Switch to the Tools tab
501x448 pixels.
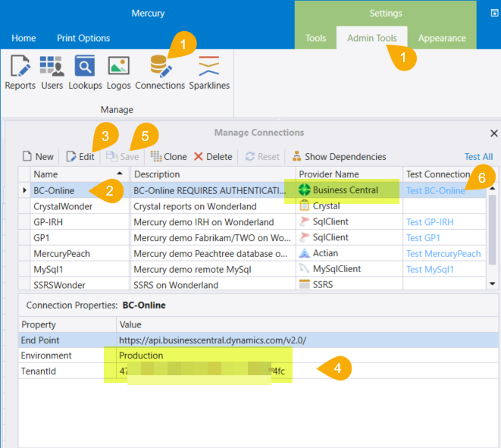point(315,38)
